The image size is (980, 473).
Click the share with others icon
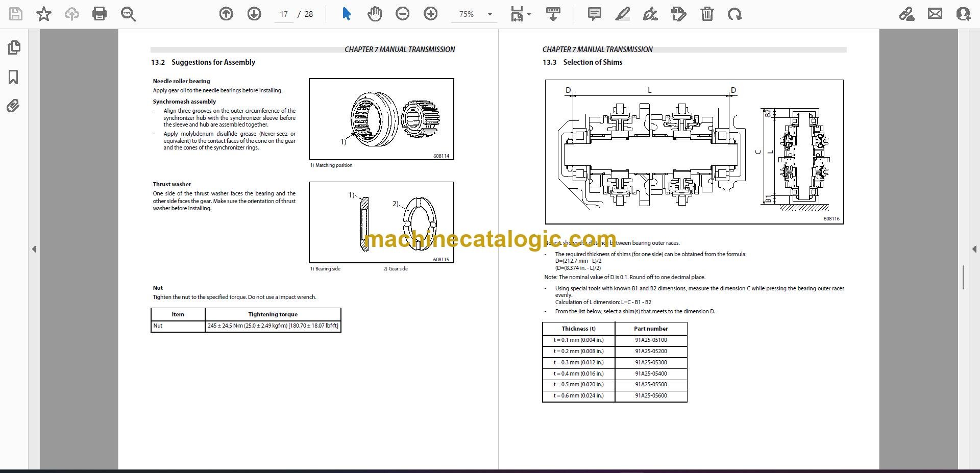tap(963, 14)
